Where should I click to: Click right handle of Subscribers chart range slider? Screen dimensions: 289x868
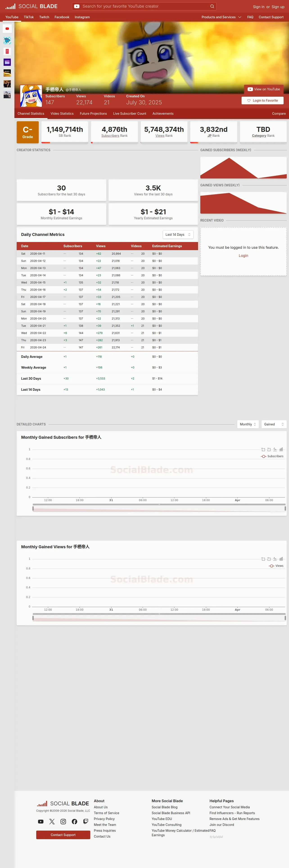coord(285,508)
